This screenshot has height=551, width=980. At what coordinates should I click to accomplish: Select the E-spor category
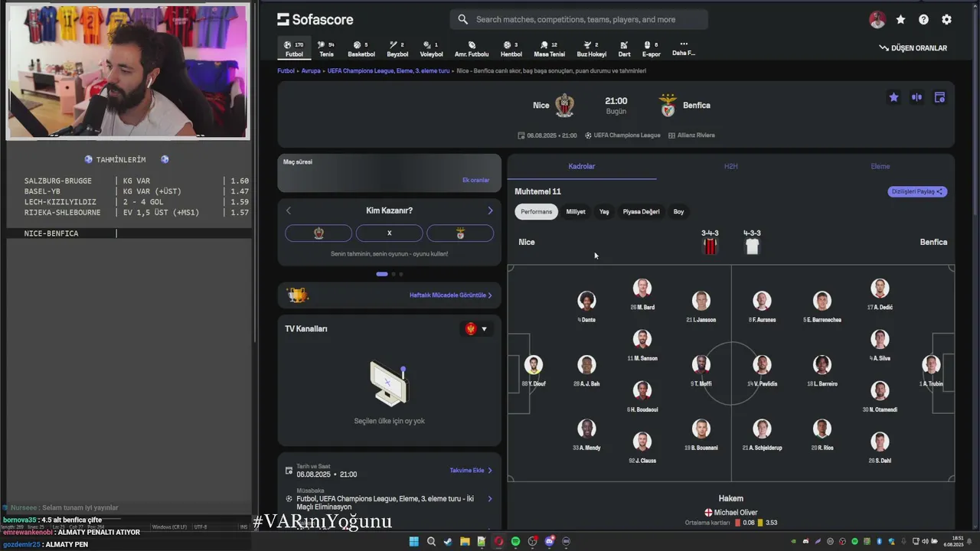click(x=651, y=49)
